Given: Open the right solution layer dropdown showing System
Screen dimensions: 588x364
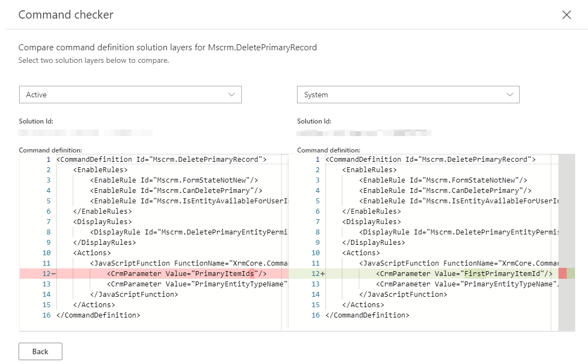Looking at the screenshot, I should pos(408,94).
